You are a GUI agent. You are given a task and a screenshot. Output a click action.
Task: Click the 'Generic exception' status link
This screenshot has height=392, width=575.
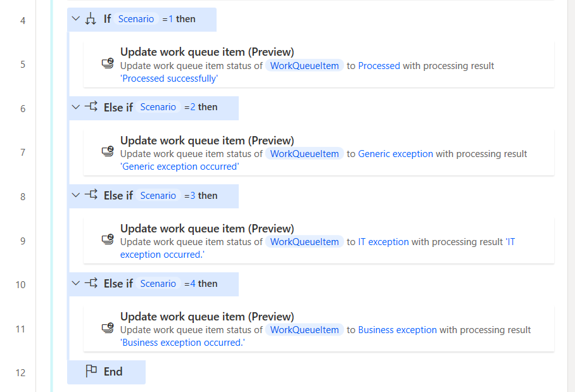pyautogui.click(x=395, y=154)
